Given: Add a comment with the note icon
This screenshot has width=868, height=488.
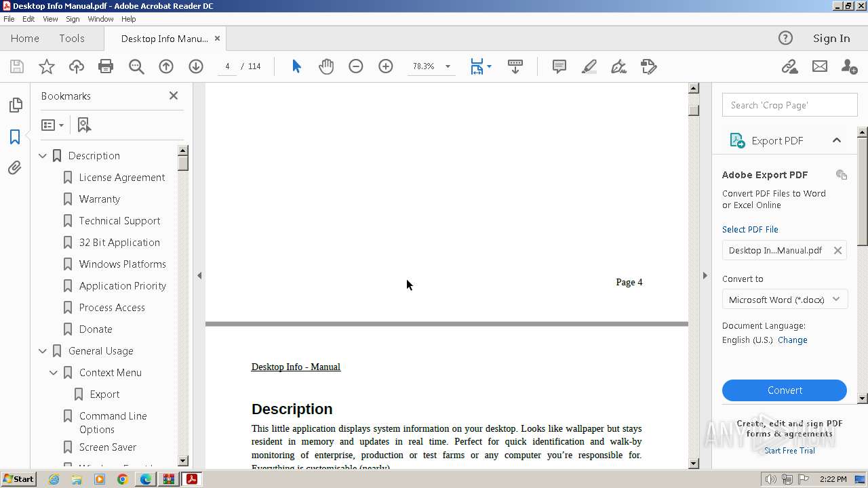Looking at the screenshot, I should click(559, 66).
